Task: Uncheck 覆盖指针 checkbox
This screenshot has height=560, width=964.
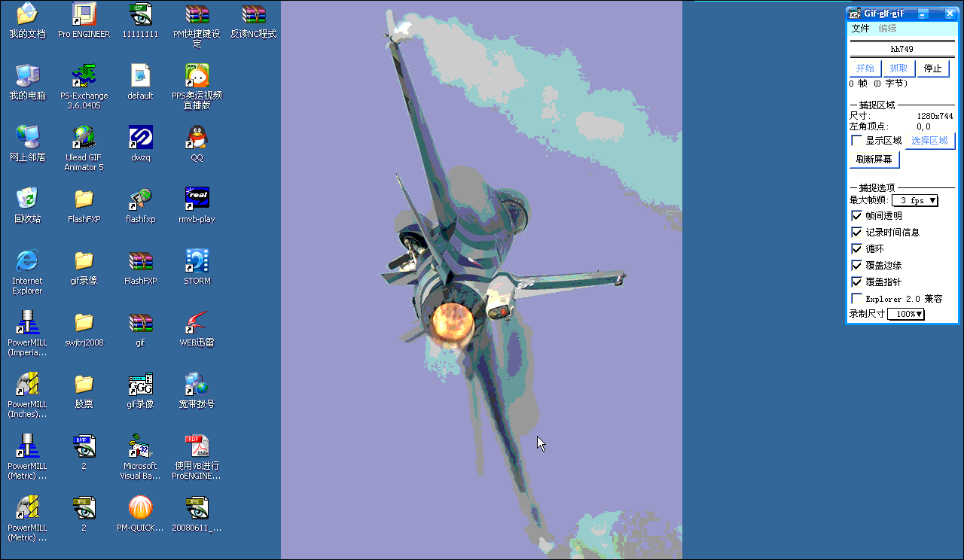Action: (856, 282)
